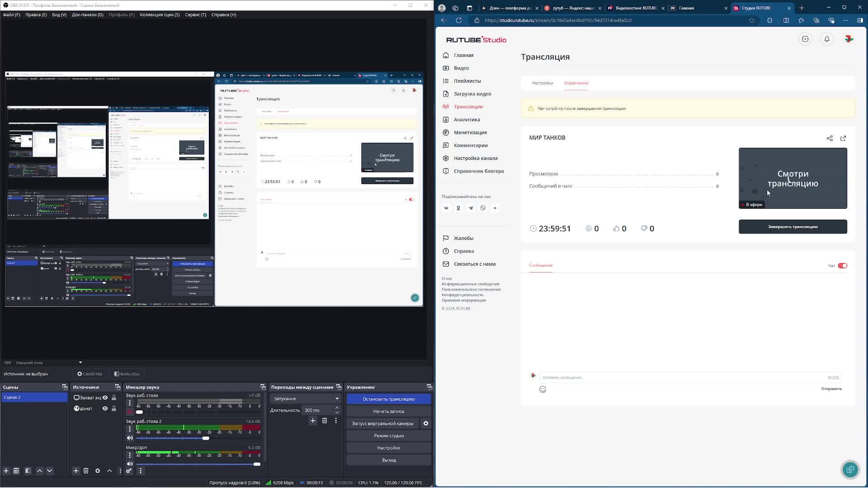Open Telegram social link in sidebar
This screenshot has width=868, height=488.
pyautogui.click(x=471, y=208)
